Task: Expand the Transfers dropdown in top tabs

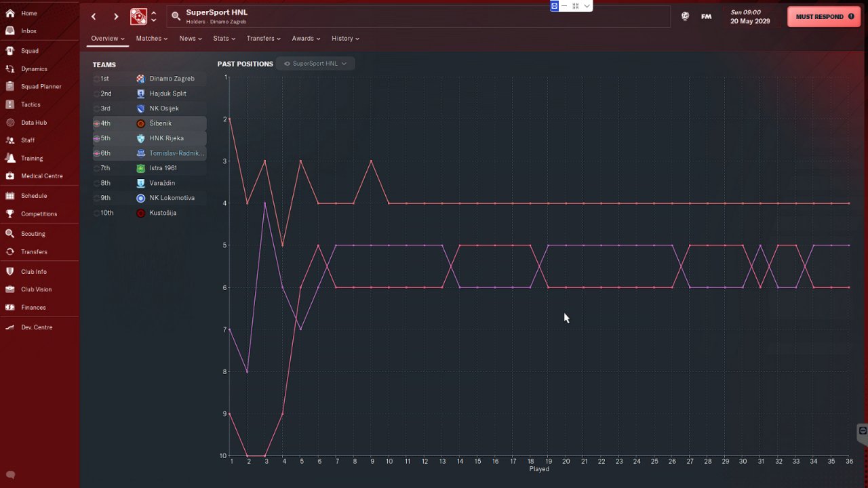Action: click(x=264, y=39)
